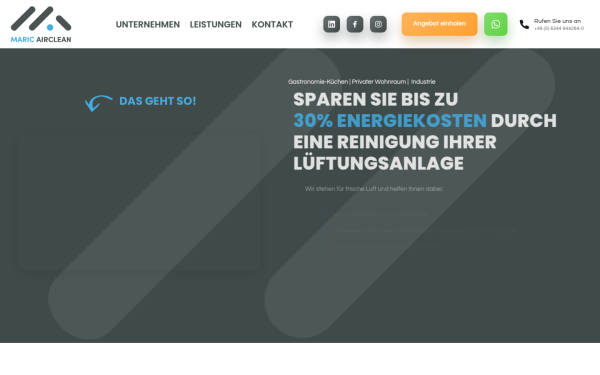Viewport: 600px width, 375px height.
Task: Click the 'Rufen Sie uns an' text
Action: coord(557,21)
